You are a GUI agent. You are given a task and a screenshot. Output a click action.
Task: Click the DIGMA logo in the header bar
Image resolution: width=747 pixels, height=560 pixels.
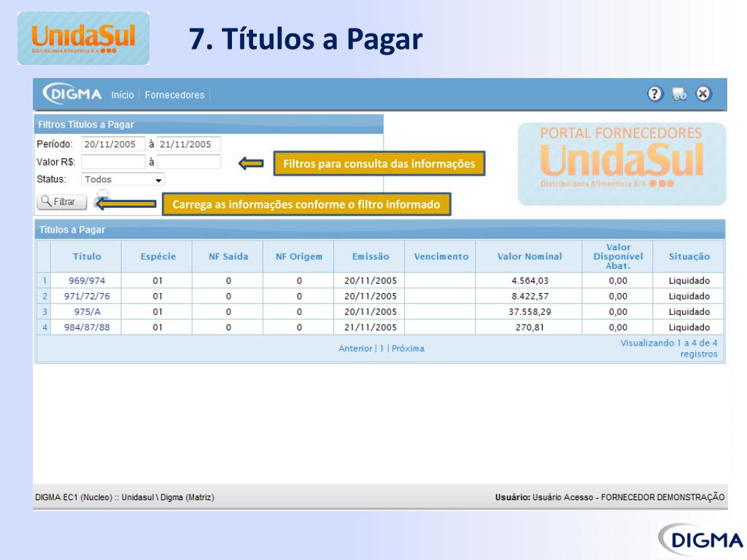click(72, 94)
